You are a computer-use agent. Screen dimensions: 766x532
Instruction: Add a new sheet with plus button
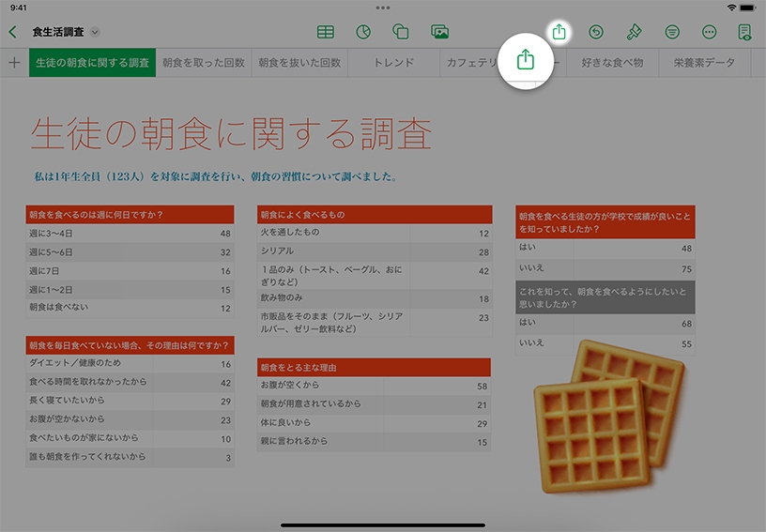pos(14,63)
